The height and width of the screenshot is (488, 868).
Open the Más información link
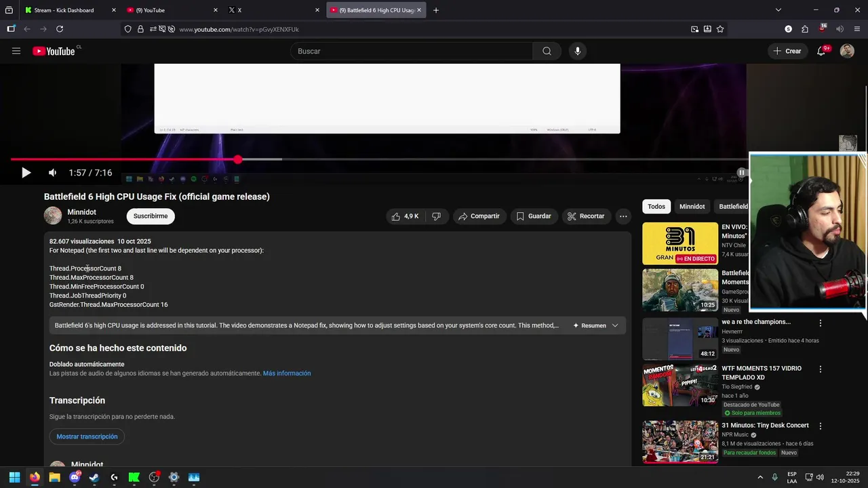tap(287, 373)
